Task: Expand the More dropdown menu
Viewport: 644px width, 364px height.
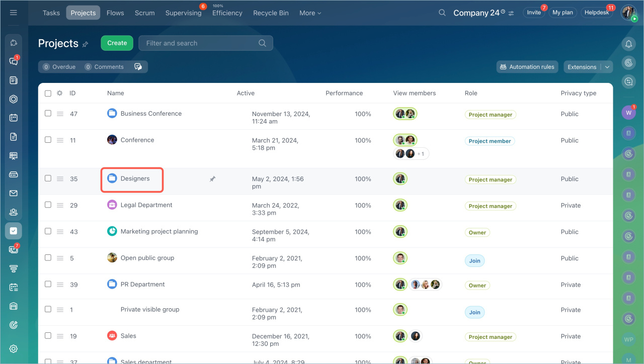Action: [x=310, y=13]
